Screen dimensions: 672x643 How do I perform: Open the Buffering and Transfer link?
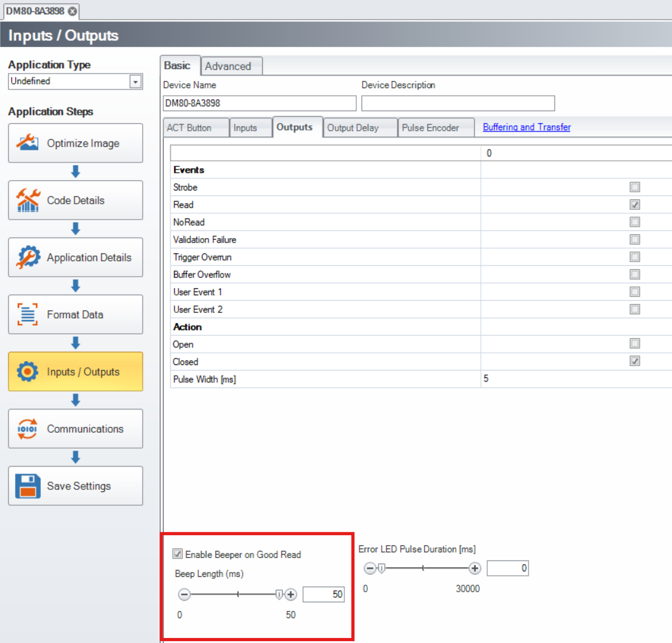pos(527,127)
